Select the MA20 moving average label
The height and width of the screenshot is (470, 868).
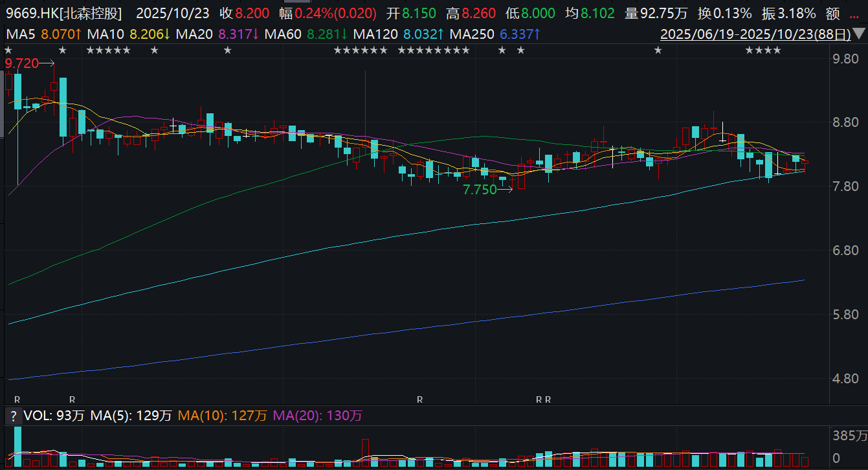(x=197, y=34)
